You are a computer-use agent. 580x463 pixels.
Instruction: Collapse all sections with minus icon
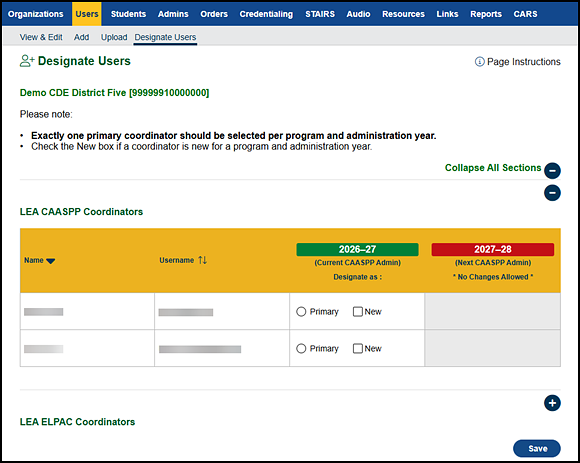pyautogui.click(x=552, y=171)
